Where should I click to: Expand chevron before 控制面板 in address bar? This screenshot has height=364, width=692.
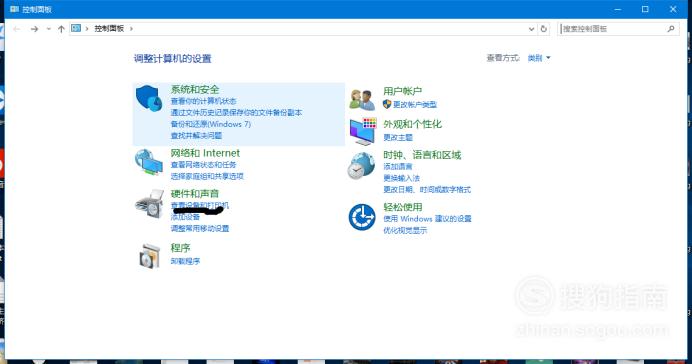point(87,29)
